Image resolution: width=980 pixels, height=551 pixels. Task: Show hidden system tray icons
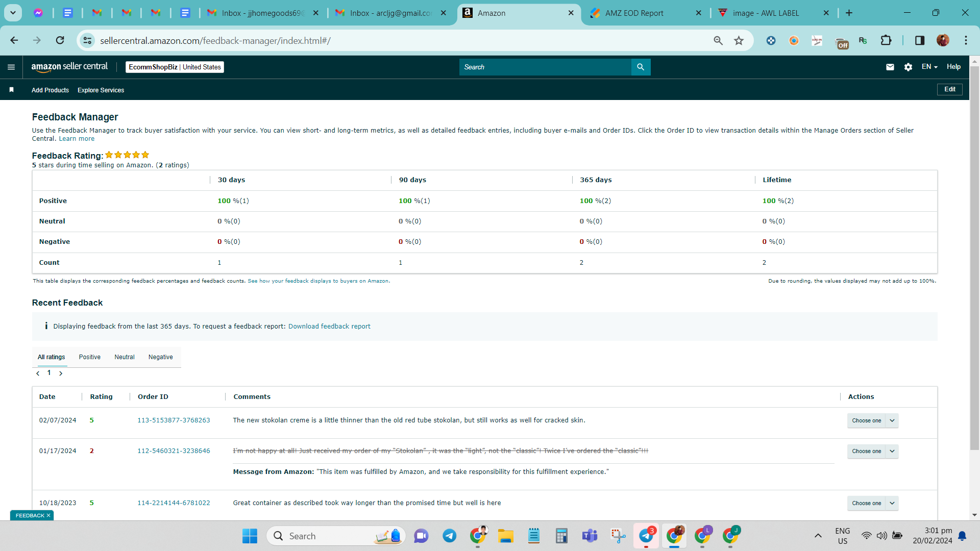click(818, 536)
